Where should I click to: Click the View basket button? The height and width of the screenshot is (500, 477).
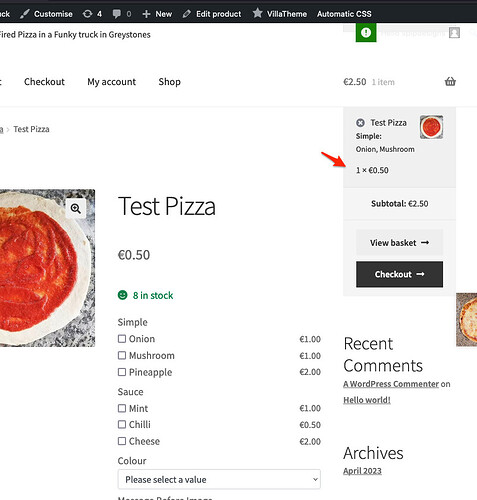pyautogui.click(x=399, y=243)
